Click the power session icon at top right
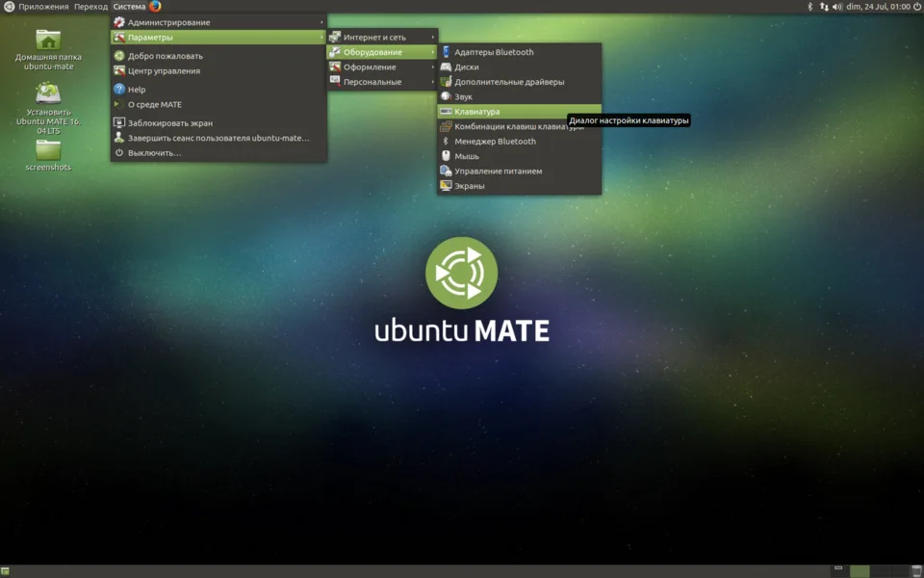 915,7
